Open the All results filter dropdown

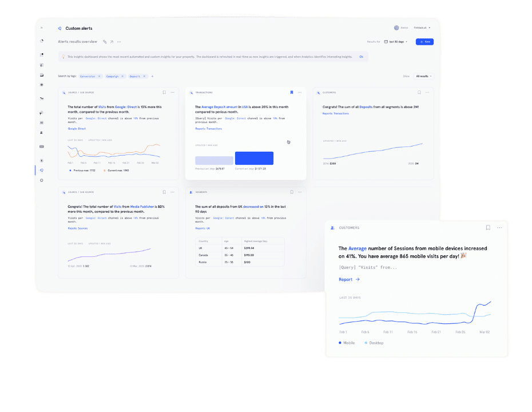424,76
